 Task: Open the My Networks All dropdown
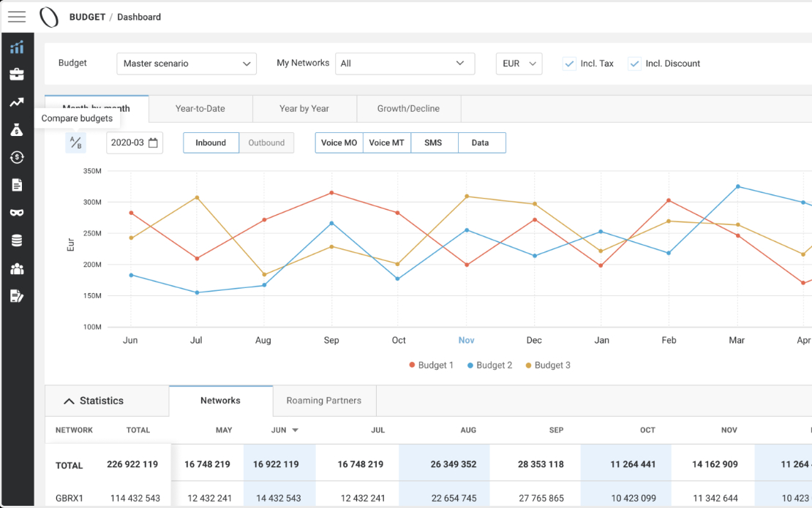pos(405,64)
